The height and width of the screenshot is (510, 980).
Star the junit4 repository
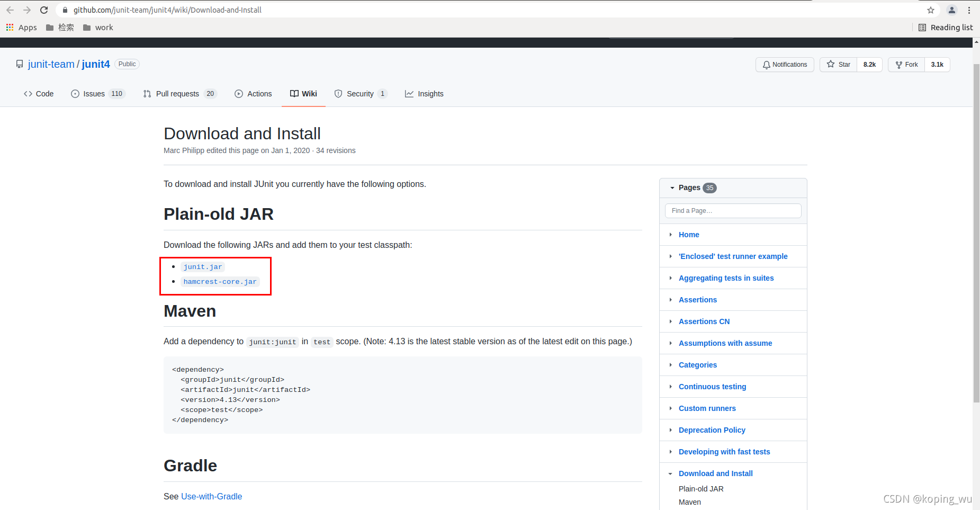click(838, 65)
